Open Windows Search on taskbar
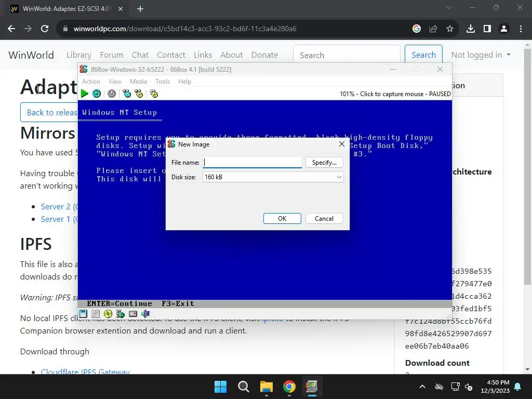 (244, 387)
